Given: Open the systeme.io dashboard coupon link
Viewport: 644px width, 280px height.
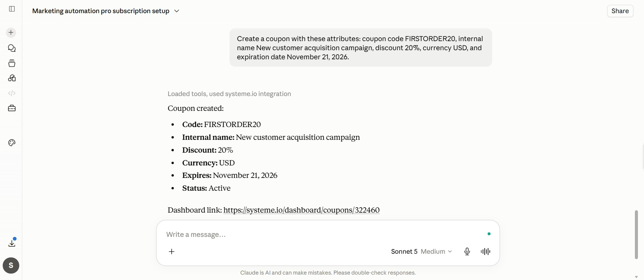Looking at the screenshot, I should click(x=301, y=210).
